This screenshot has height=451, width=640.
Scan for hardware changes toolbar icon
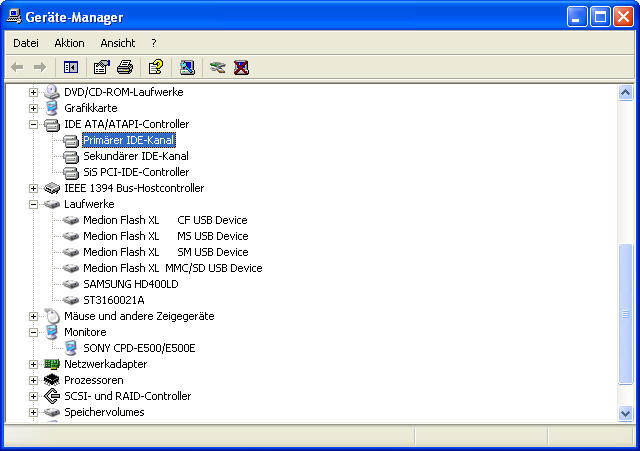[187, 67]
